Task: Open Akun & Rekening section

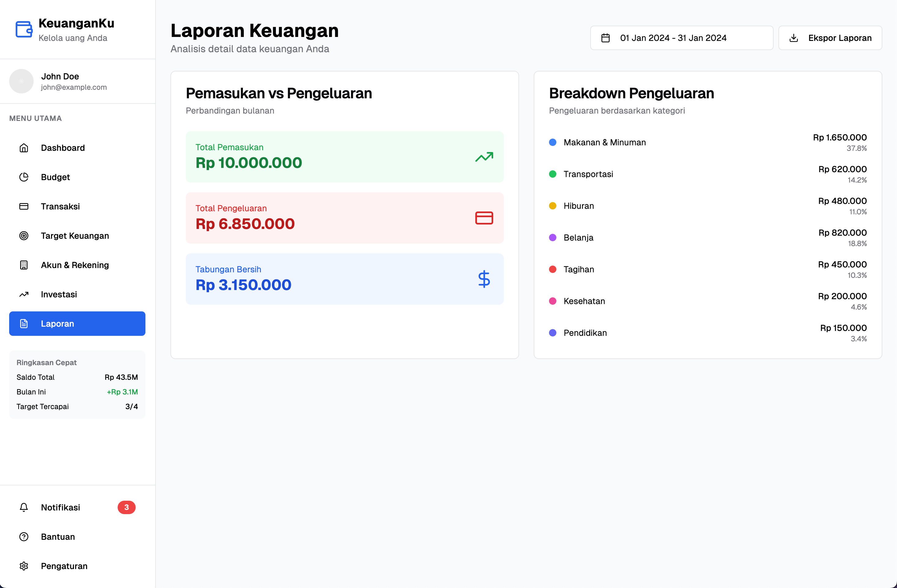Action: (77, 265)
